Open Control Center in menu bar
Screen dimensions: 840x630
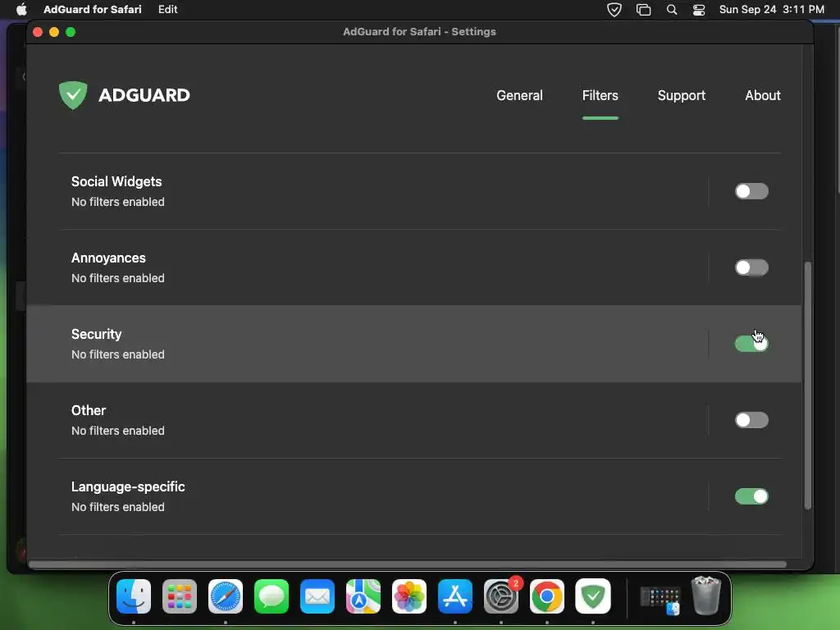tap(699, 10)
